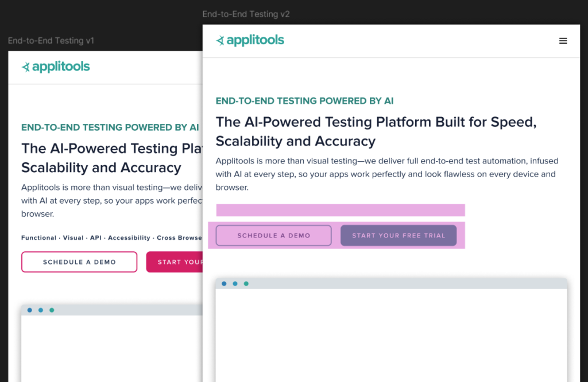Click Start Your Free Trial in v2
Screen dimensions: 588x382
click(x=399, y=235)
